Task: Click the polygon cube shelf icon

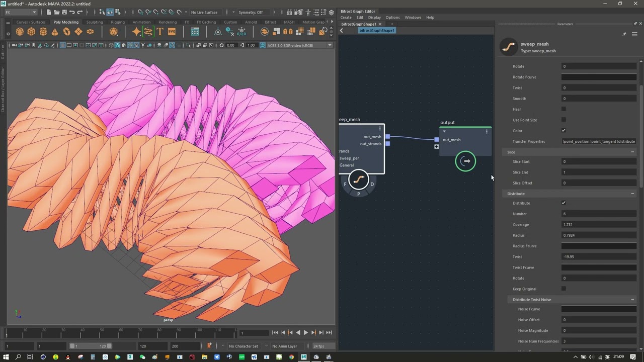Action: (x=31, y=32)
